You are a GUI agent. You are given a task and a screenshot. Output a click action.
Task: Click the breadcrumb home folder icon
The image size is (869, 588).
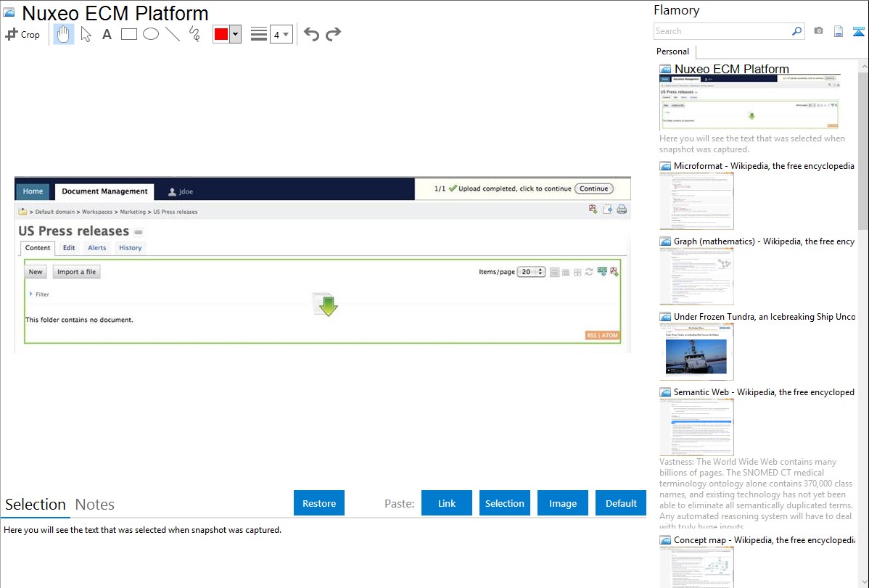pyautogui.click(x=22, y=211)
